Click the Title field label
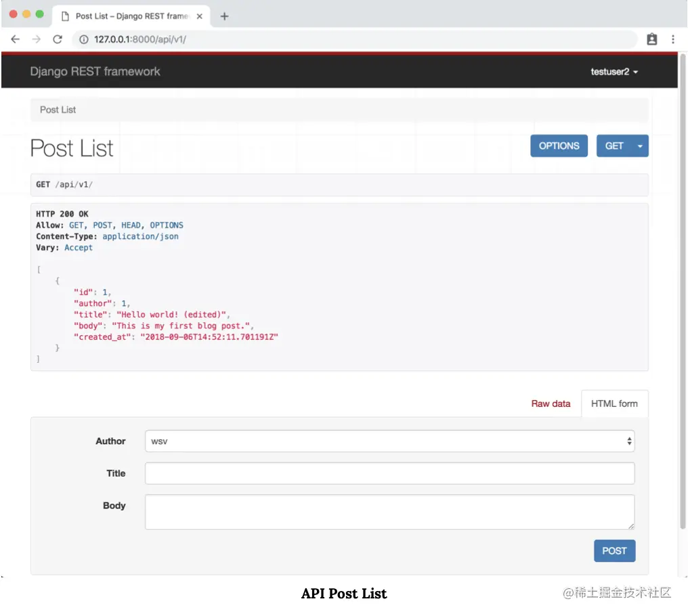Image resolution: width=688 pixels, height=616 pixels. 116,473
